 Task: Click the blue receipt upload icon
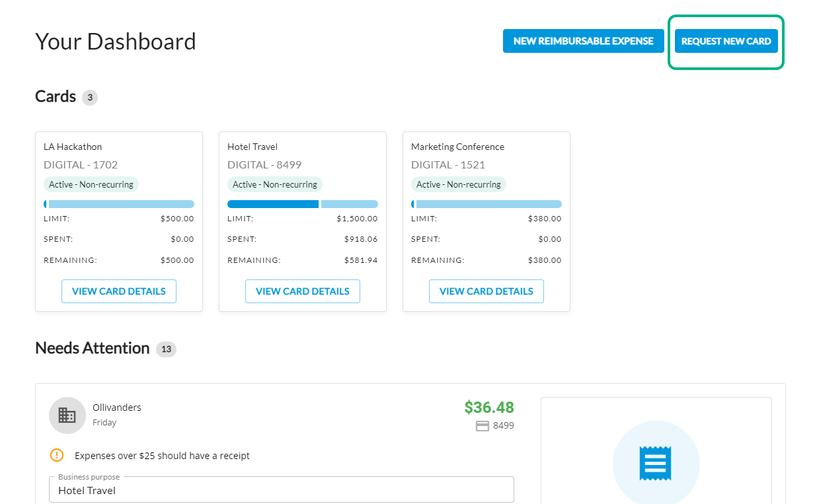[x=656, y=464]
